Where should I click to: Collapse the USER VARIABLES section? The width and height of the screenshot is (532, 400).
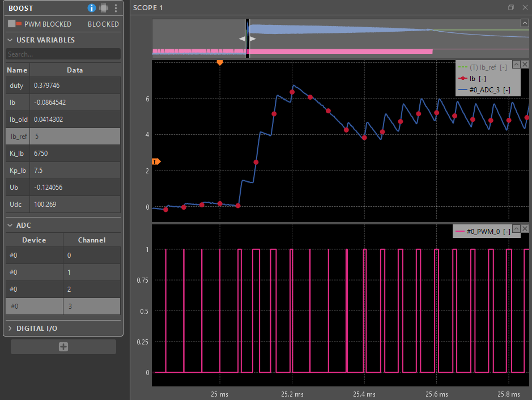(x=10, y=40)
